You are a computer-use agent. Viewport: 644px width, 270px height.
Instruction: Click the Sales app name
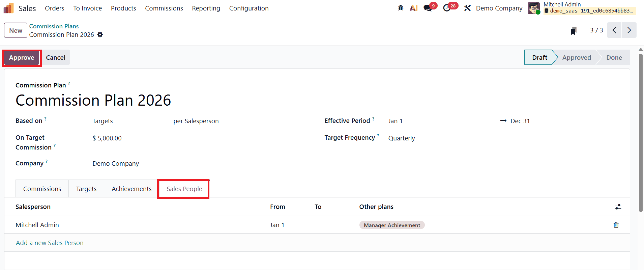pos(27,8)
